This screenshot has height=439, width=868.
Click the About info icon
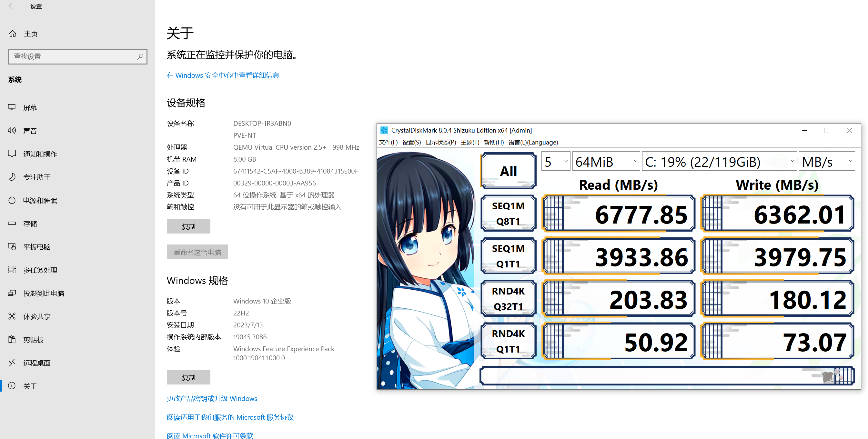click(12, 386)
